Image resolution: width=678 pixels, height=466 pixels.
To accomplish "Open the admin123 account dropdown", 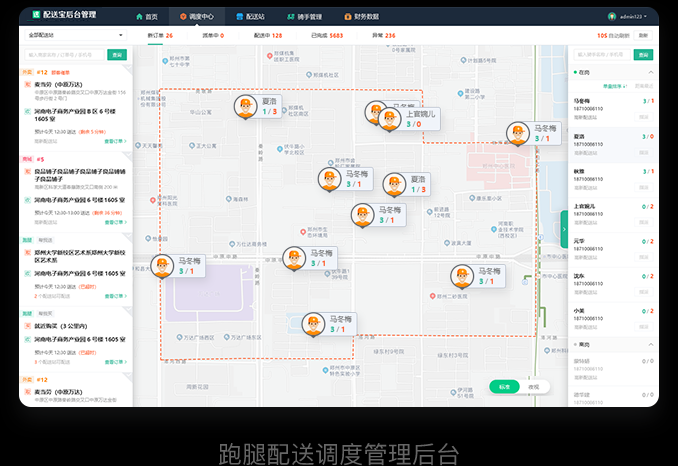I will pos(632,17).
